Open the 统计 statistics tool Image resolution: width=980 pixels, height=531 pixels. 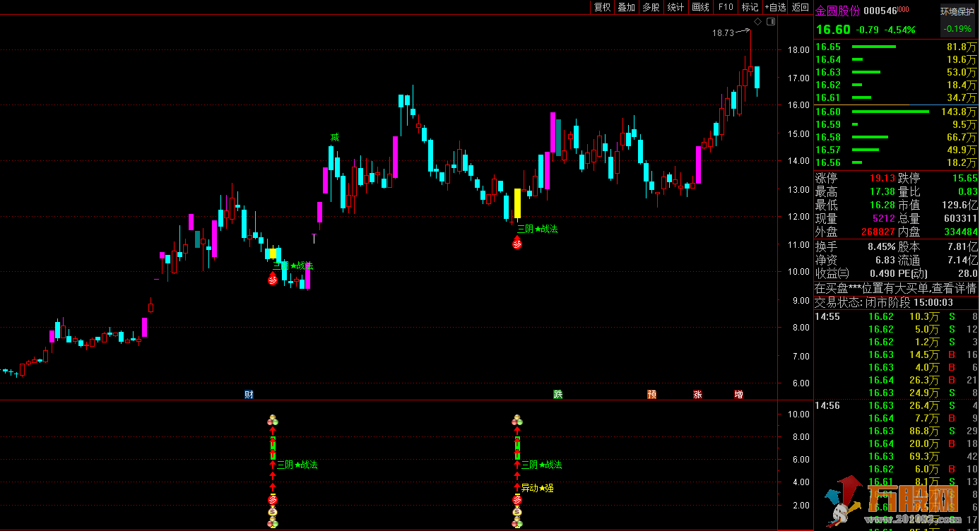pyautogui.click(x=675, y=7)
